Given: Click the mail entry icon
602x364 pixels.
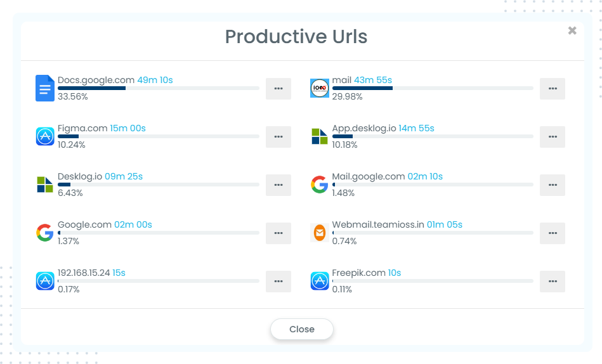Looking at the screenshot, I should pyautogui.click(x=320, y=88).
